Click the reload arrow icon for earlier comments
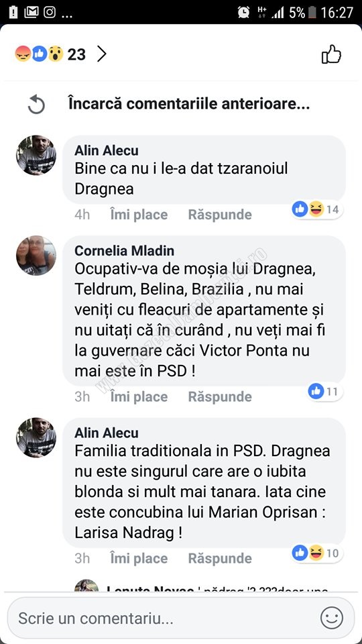The height and width of the screenshot is (644, 362). [36, 105]
